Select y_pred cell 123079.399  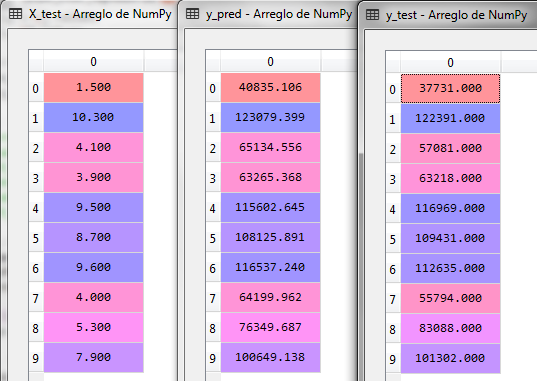pos(271,117)
